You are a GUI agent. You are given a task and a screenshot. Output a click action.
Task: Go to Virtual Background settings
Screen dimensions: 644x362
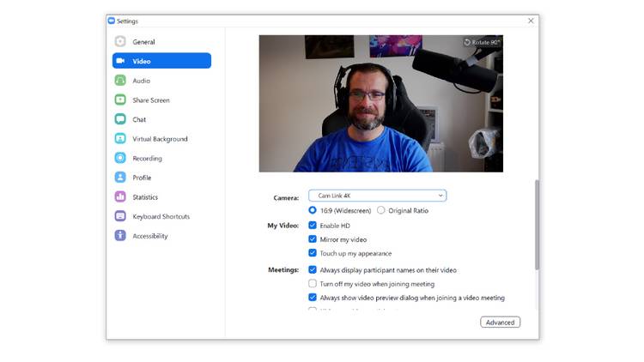coord(161,139)
